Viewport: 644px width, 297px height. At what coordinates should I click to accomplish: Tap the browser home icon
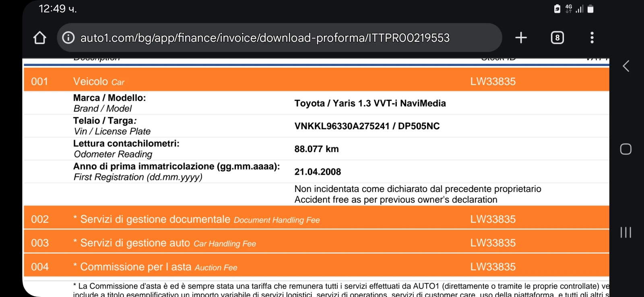tap(39, 38)
